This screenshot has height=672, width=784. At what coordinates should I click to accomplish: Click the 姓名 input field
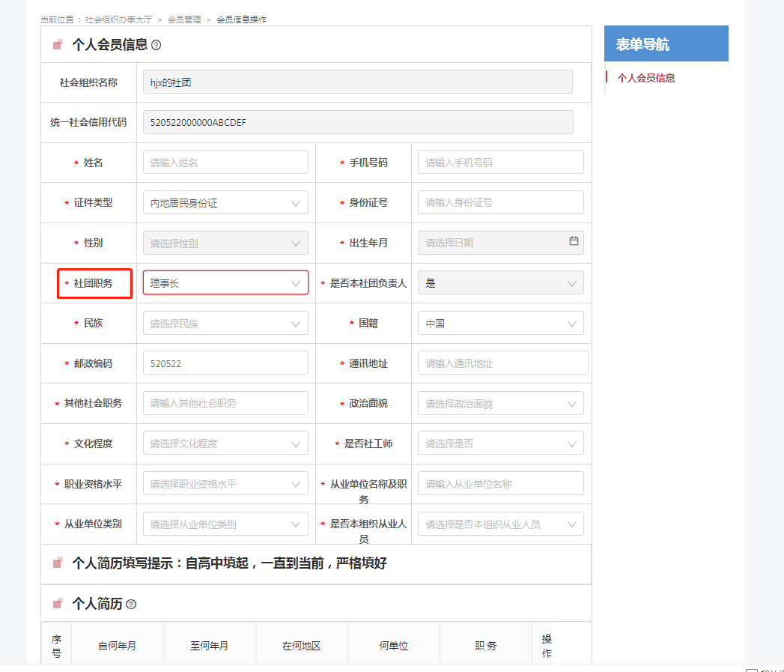(x=225, y=162)
